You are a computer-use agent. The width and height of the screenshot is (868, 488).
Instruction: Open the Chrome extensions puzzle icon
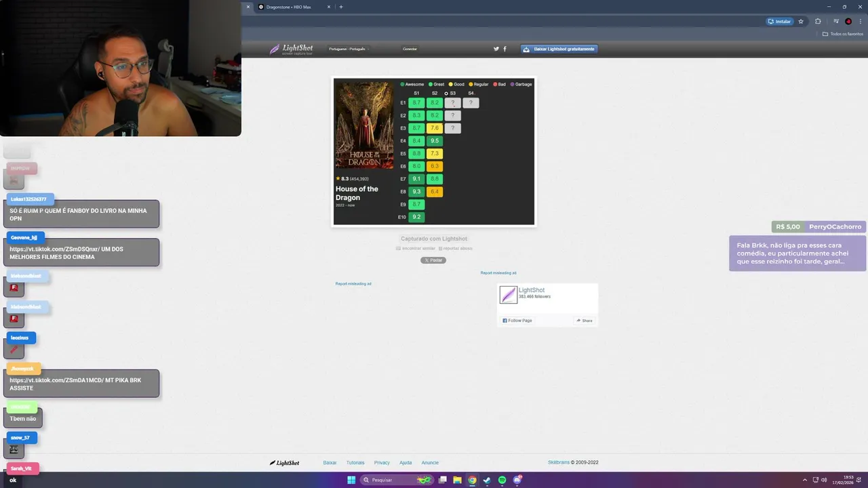click(x=818, y=22)
